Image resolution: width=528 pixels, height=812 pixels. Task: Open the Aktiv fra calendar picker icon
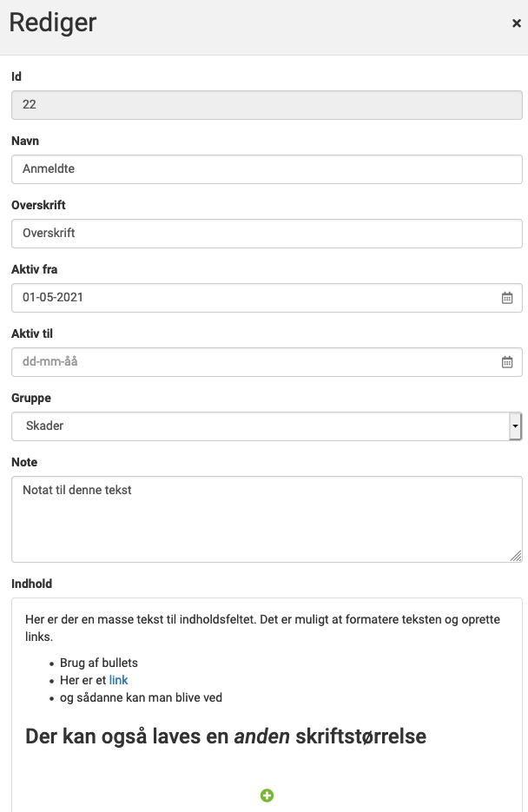507,298
